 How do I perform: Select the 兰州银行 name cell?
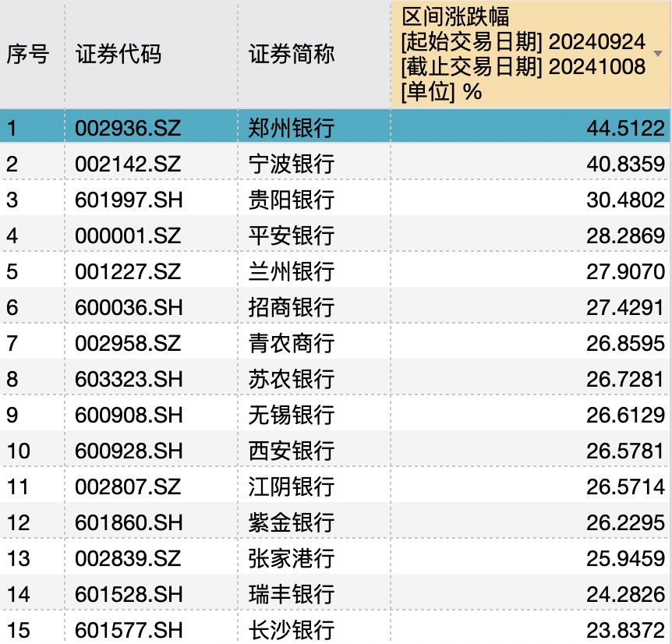coord(292,271)
